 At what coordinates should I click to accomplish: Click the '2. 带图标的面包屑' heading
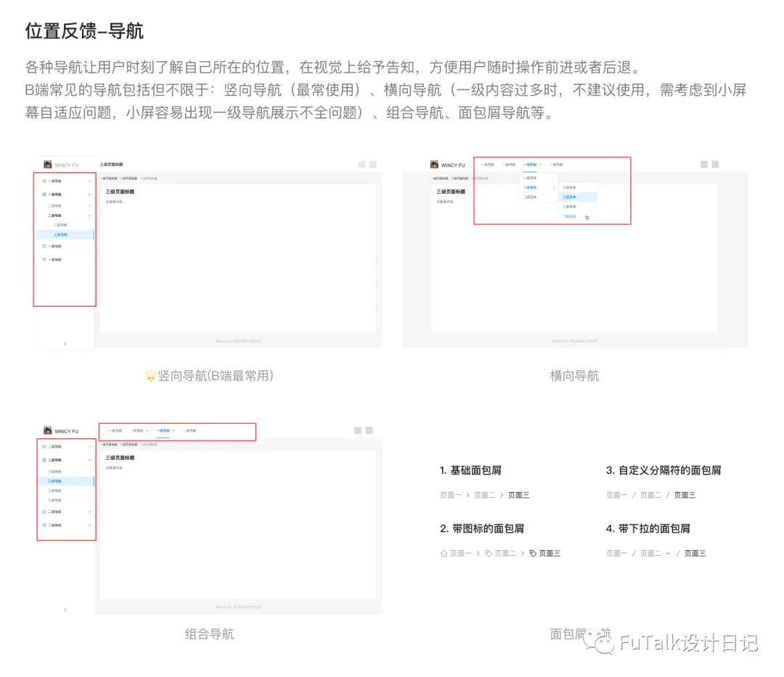click(482, 528)
